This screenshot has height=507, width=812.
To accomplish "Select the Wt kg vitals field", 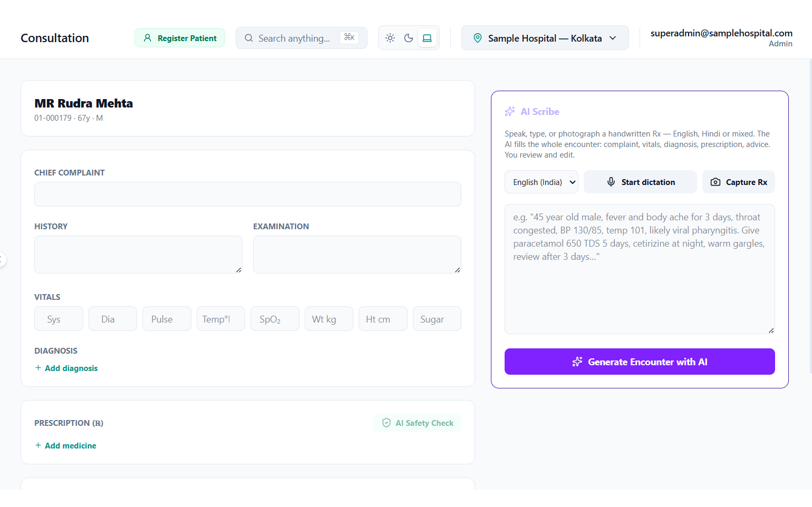I will click(329, 319).
